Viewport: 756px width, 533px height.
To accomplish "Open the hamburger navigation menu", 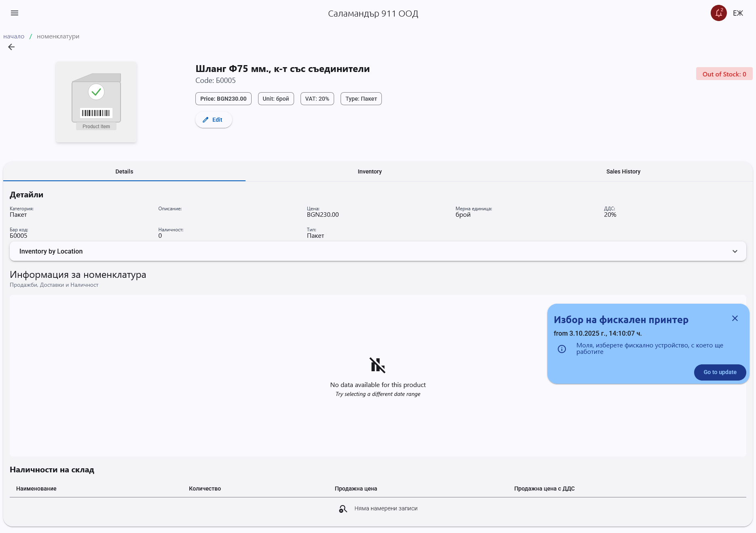I will tap(15, 13).
